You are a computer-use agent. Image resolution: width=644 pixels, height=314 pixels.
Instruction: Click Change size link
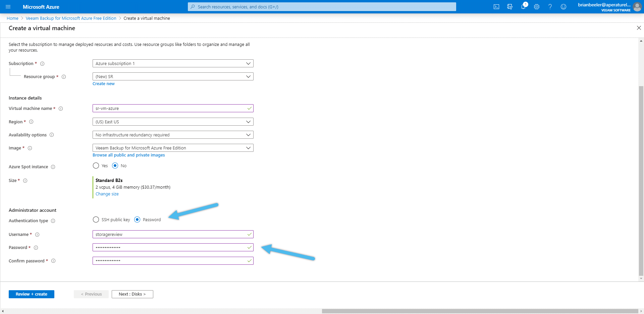point(107,194)
